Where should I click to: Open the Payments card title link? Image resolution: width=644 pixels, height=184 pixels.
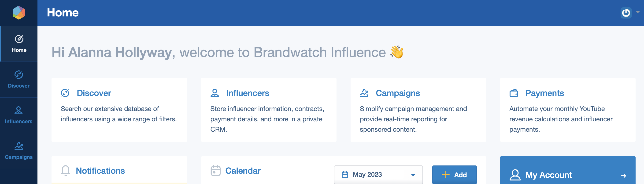tap(544, 93)
